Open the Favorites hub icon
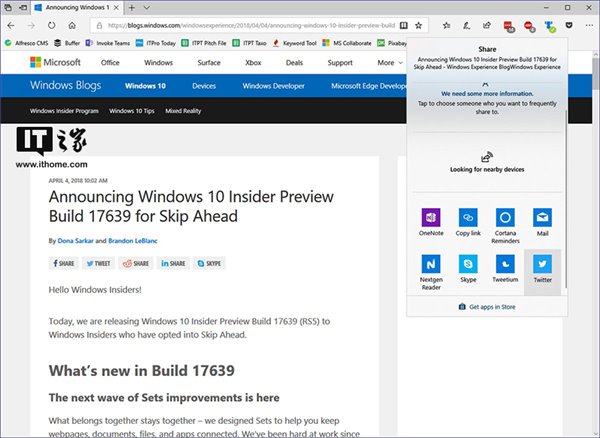Image resolution: width=600 pixels, height=438 pixels. [x=446, y=26]
